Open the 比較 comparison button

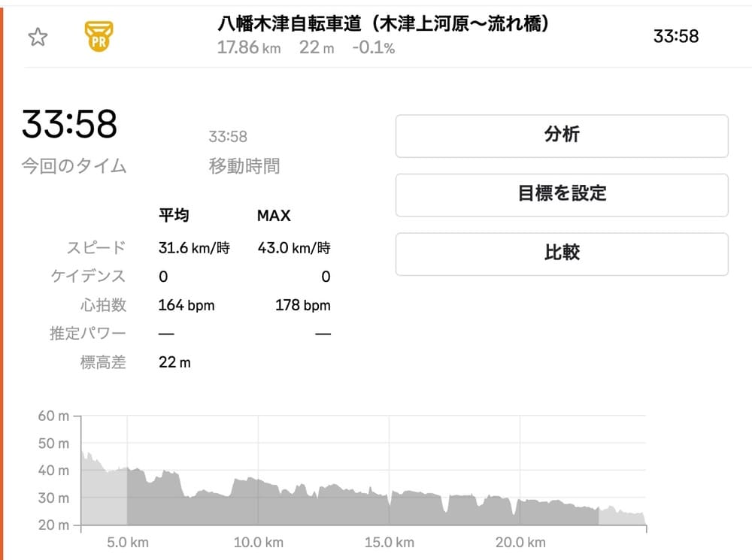(562, 253)
